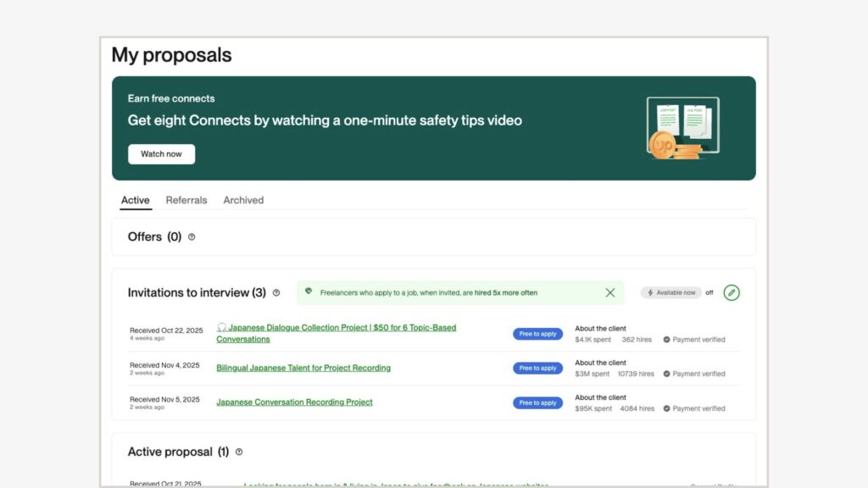The image size is (868, 488).
Task: Click the diamond icon in the green tip banner
Action: click(x=309, y=292)
